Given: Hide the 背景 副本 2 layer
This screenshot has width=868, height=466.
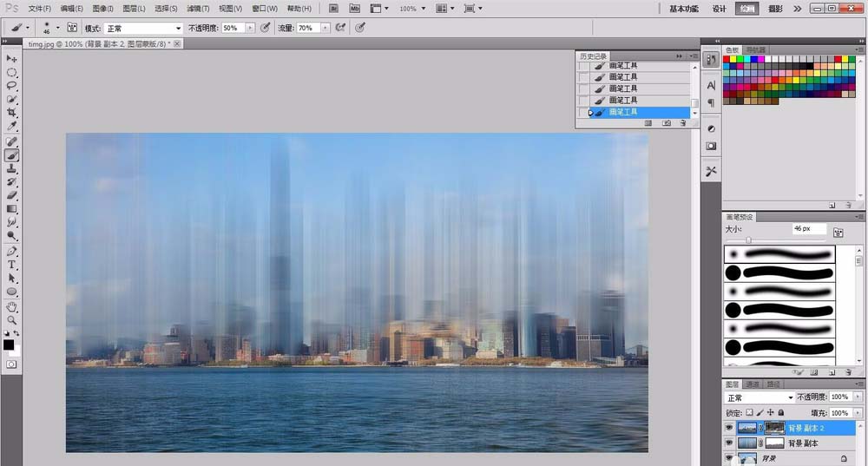Looking at the screenshot, I should pos(728,428).
